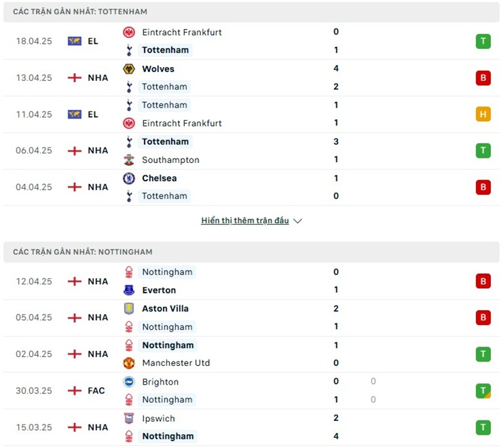Image resolution: width=501 pixels, height=448 pixels.
Task: Expand more matches with the chevron arrow
Action: click(x=297, y=221)
